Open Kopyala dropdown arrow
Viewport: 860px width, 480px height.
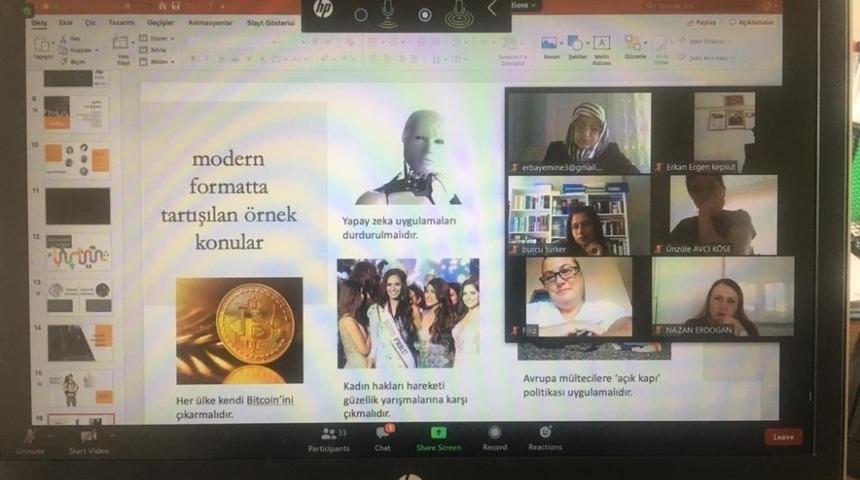point(97,50)
